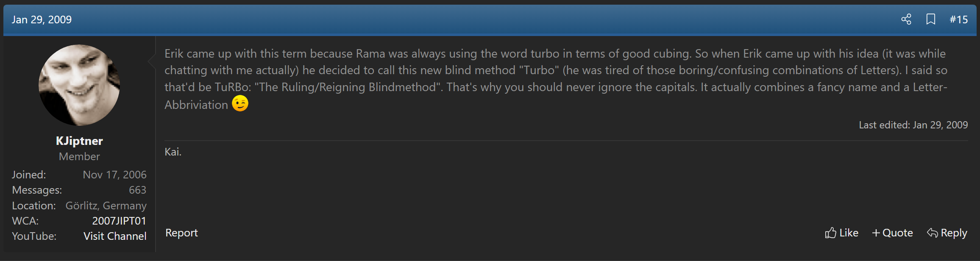Click the reply arrow icon
This screenshot has height=261, width=980.
pos(933,233)
